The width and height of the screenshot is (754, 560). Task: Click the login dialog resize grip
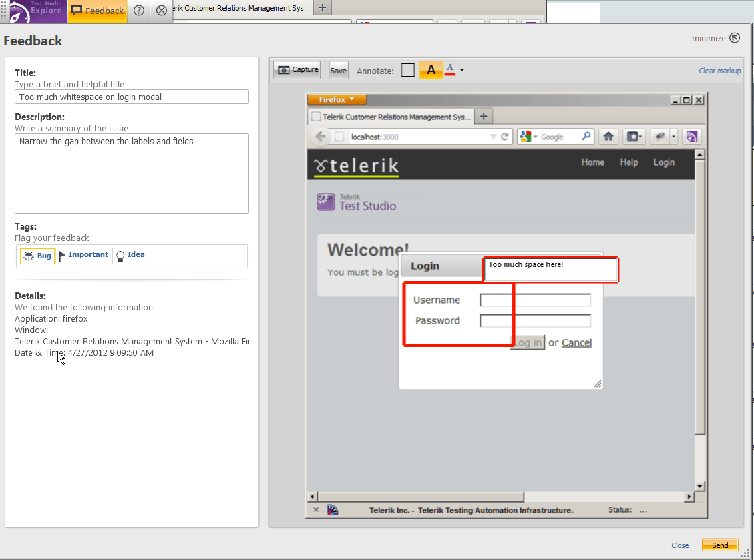(x=597, y=384)
